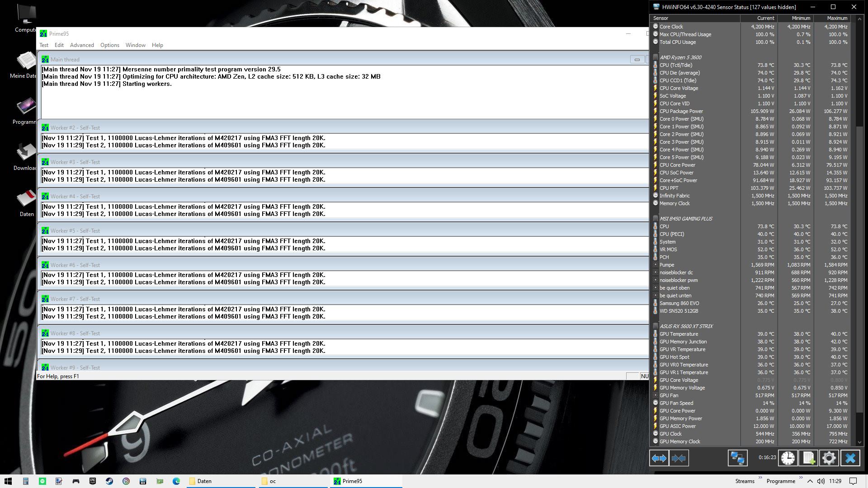Open the Download desktop icon
This screenshot has width=868, height=488.
click(x=25, y=157)
